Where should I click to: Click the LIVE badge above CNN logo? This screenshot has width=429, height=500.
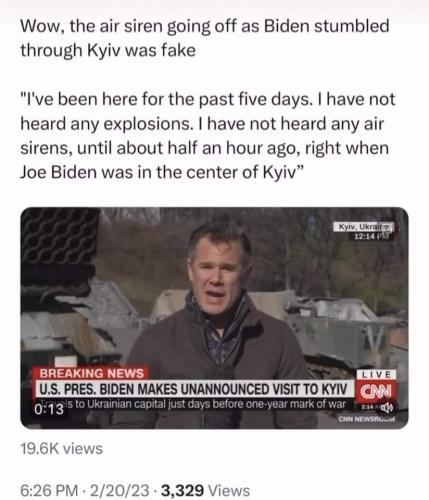pos(376,374)
